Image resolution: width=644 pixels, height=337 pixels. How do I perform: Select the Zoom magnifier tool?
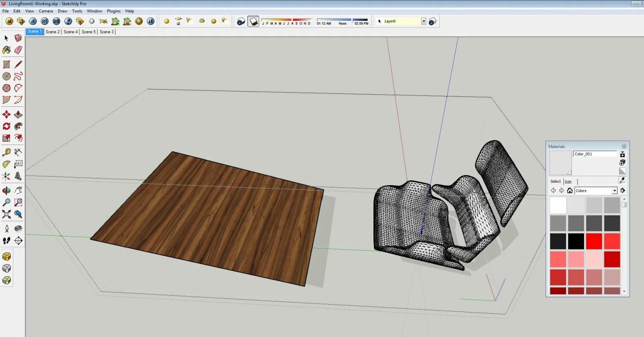[x=6, y=202]
